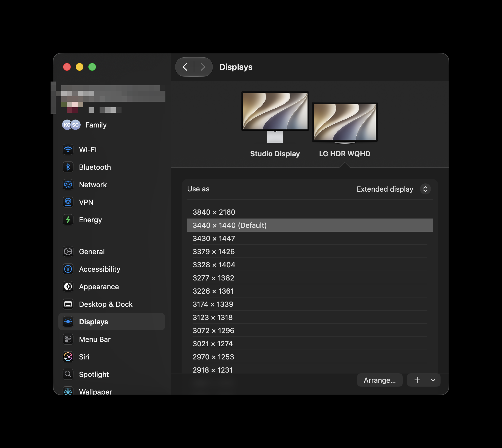
Task: Select resolution 3021 × 1274
Action: [310, 344]
